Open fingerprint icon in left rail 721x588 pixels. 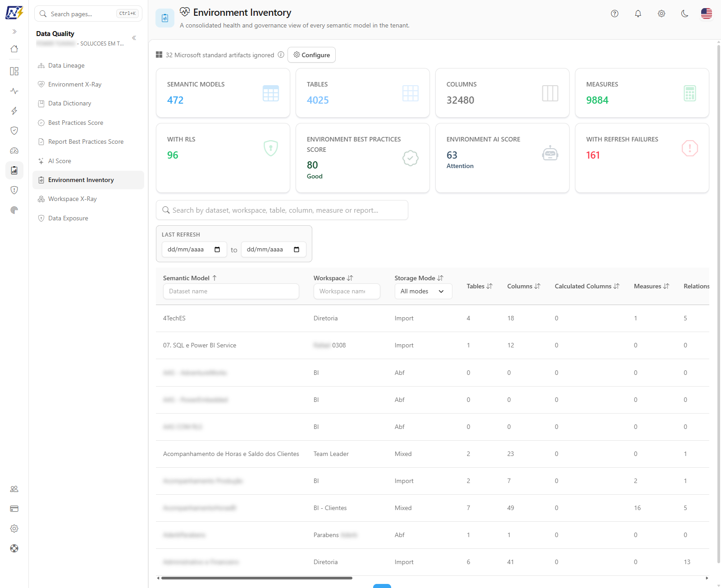[x=14, y=210]
